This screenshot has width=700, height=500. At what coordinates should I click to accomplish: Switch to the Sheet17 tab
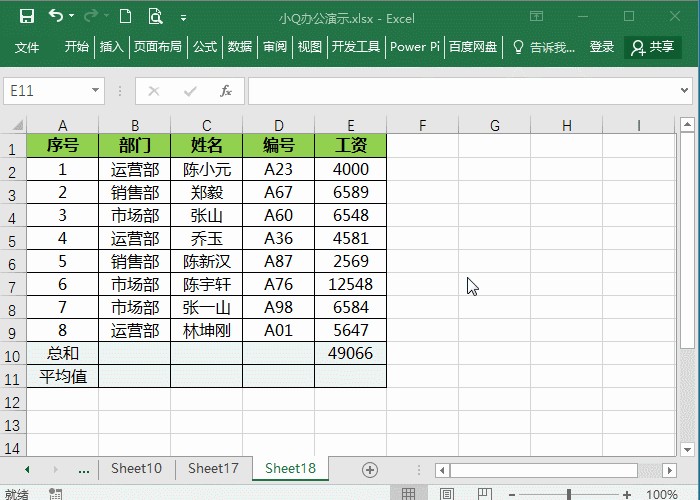(213, 468)
